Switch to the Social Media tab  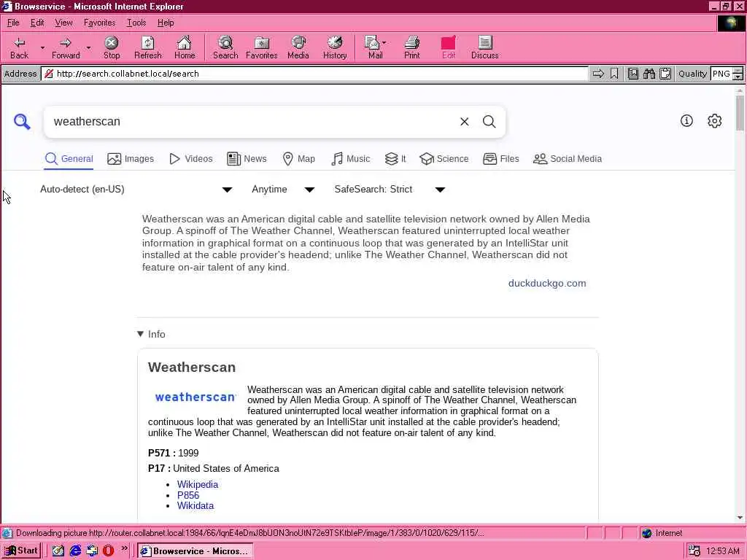568,158
